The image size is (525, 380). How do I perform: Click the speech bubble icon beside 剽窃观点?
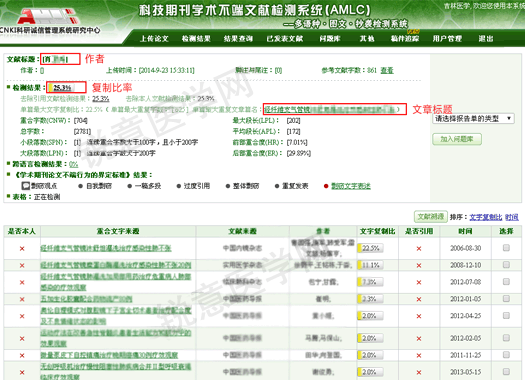25,186
